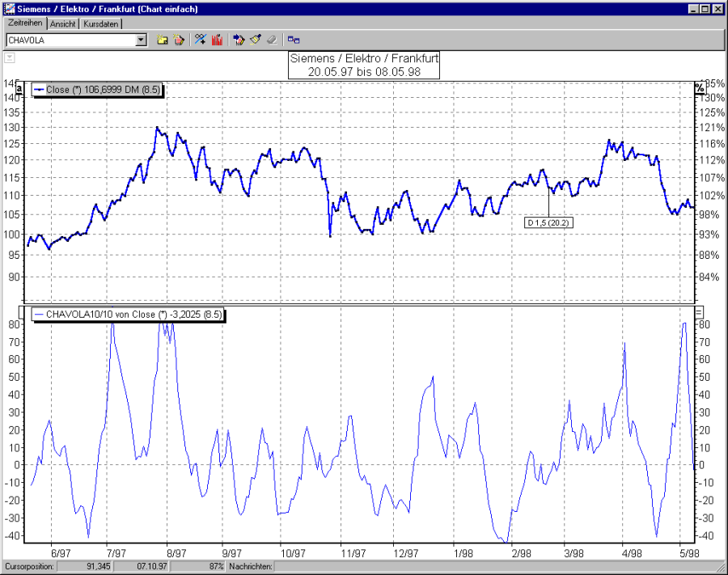Switch to the Ansicht tab
This screenshot has height=575, width=728.
64,24
